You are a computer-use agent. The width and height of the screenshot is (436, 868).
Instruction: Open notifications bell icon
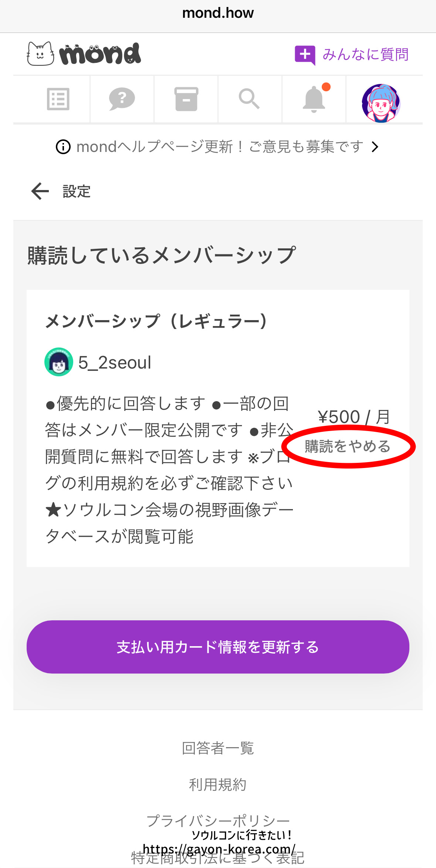tap(314, 99)
